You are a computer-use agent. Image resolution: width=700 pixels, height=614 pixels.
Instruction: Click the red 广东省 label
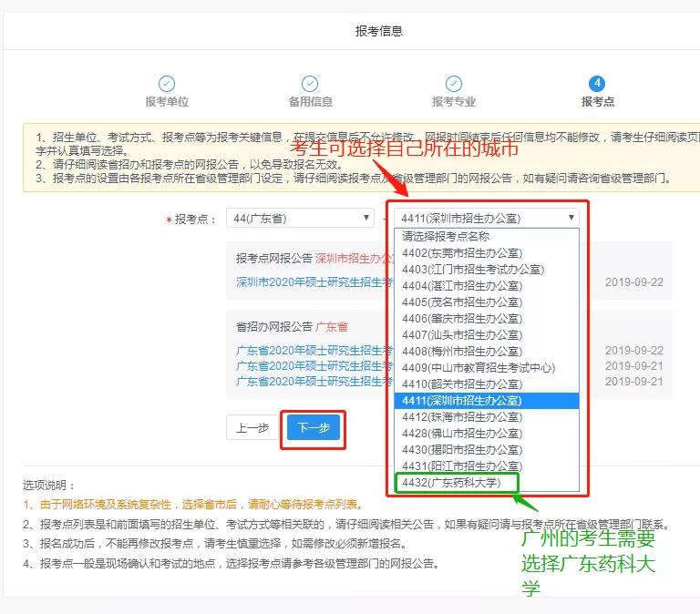click(x=332, y=327)
